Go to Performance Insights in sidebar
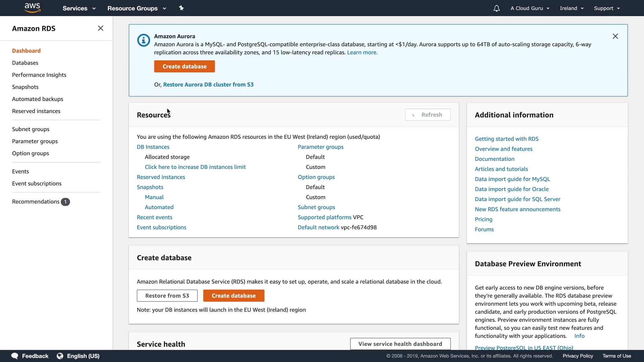644x362 pixels. (39, 75)
